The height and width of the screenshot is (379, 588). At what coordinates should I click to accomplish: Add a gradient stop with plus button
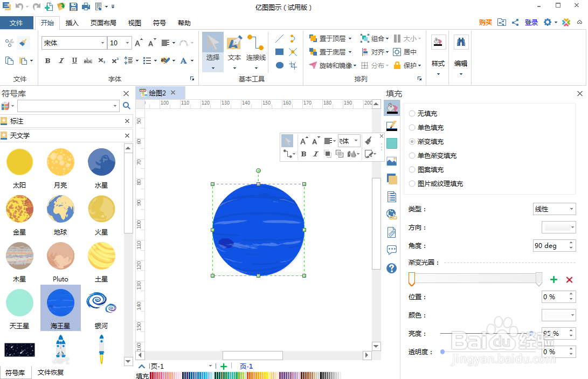(x=554, y=280)
